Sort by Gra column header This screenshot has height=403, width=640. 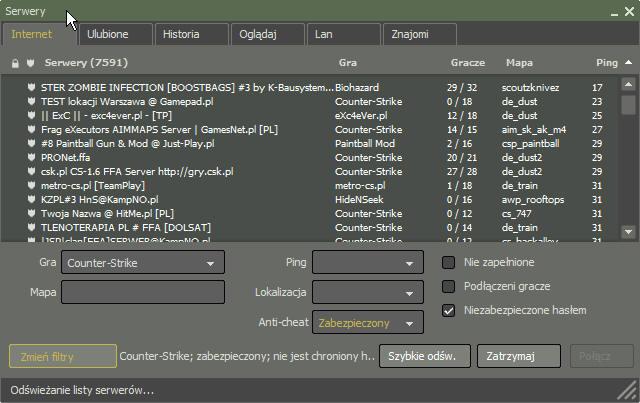coord(348,62)
